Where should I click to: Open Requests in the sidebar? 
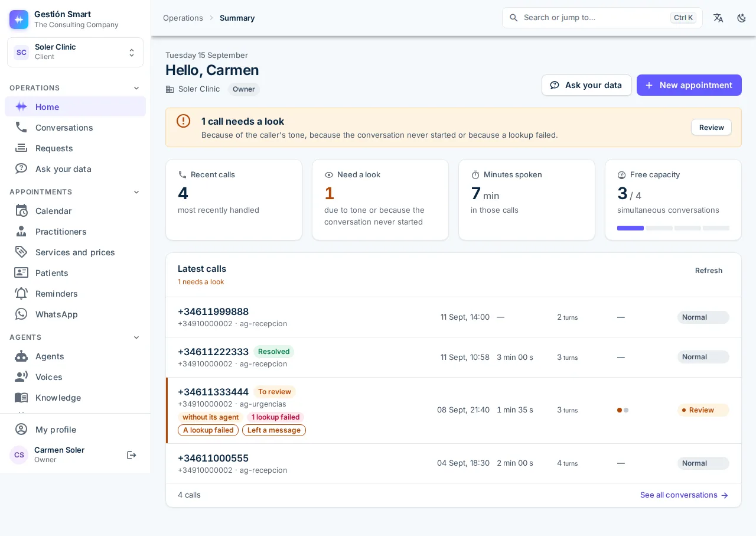pos(75,148)
